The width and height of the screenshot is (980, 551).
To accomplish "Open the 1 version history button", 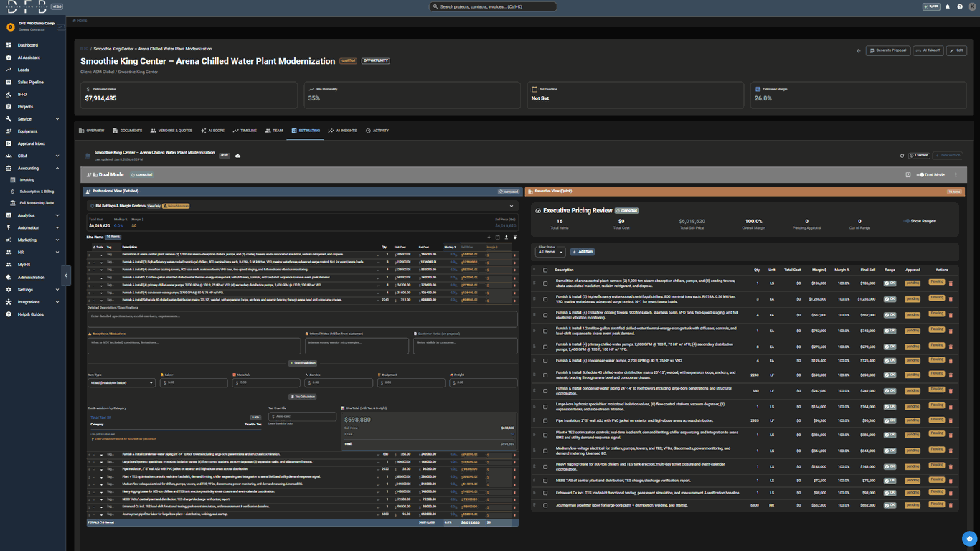I will pos(919,155).
